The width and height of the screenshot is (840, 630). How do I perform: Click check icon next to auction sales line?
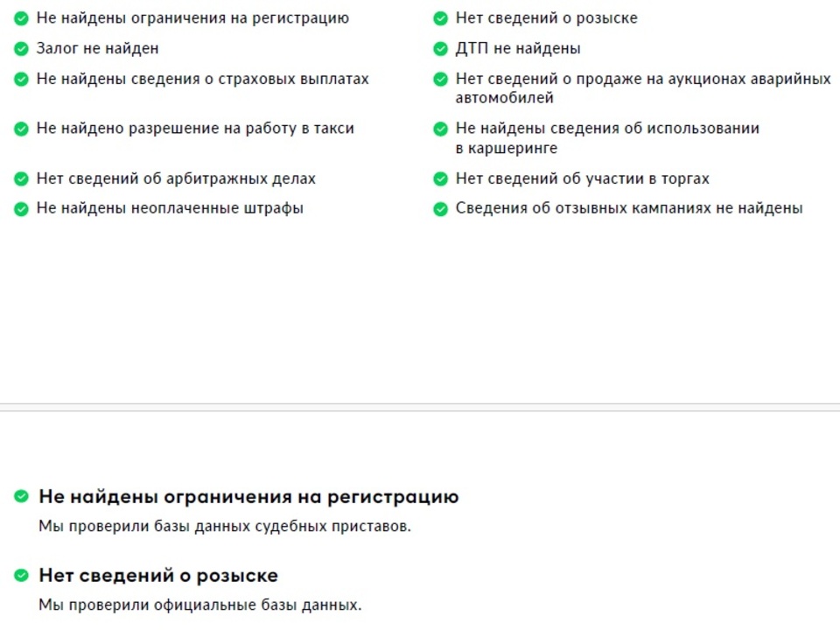point(440,80)
